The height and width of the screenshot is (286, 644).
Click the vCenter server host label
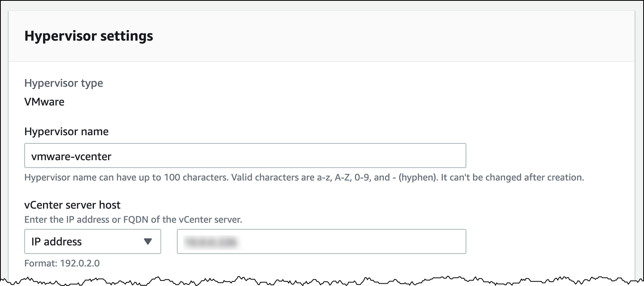(x=72, y=205)
